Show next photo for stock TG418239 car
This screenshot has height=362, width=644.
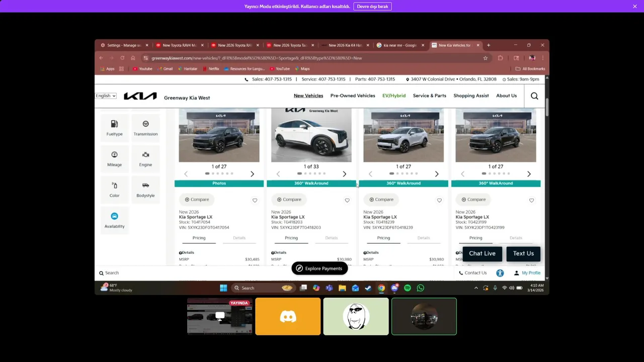437,174
